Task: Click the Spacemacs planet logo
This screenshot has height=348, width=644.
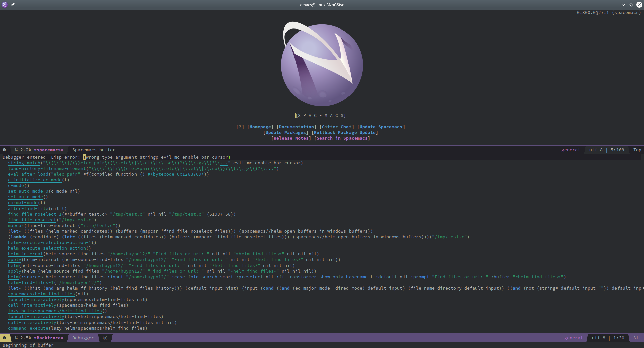Action: click(x=321, y=64)
